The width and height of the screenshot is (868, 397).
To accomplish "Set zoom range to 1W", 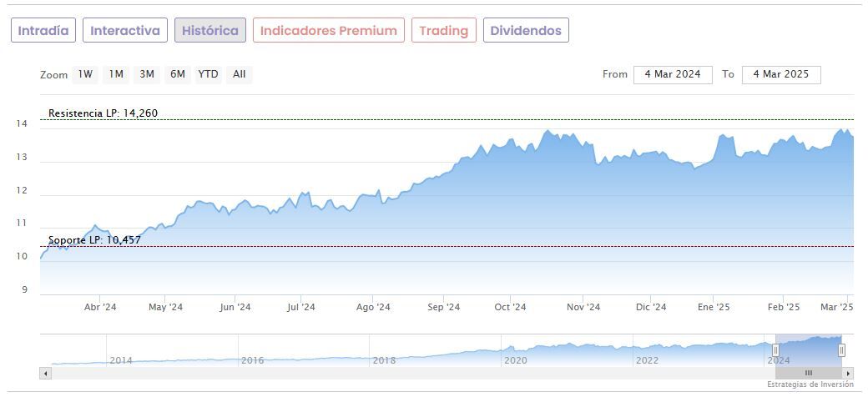I will point(85,74).
